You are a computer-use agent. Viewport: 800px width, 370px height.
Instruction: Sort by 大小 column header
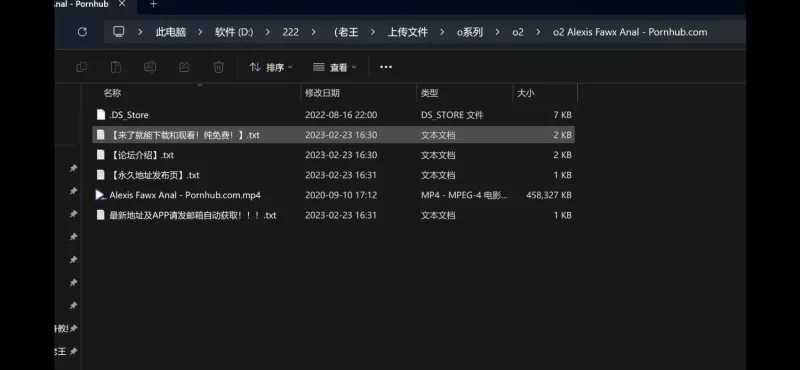[x=526, y=93]
